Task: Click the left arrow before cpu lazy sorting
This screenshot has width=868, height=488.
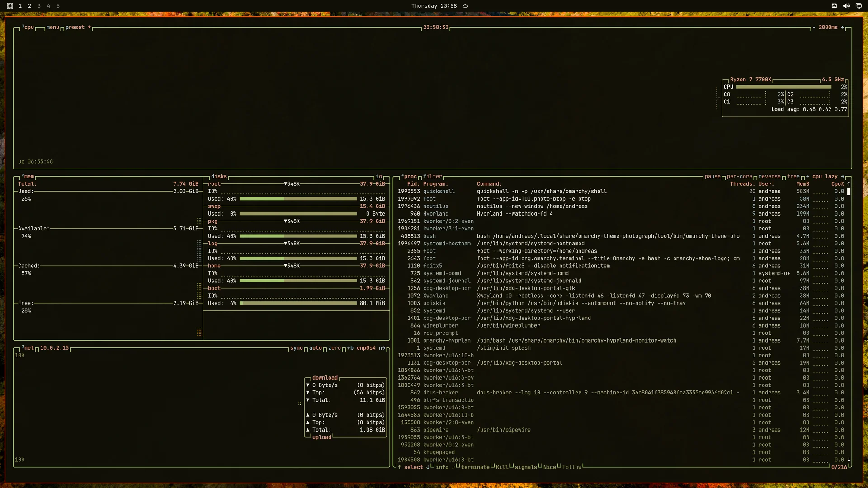Action: pyautogui.click(x=807, y=177)
